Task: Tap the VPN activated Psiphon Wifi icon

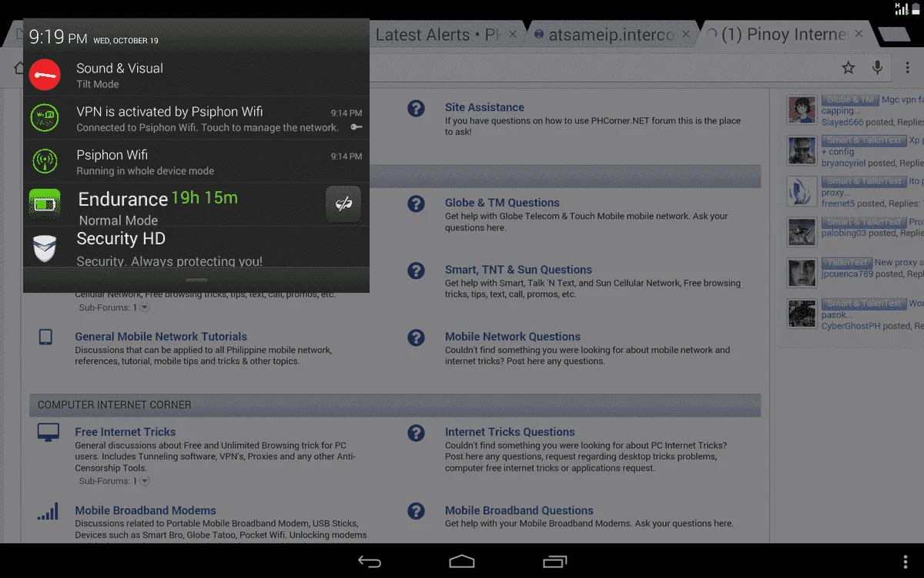Action: (45, 118)
